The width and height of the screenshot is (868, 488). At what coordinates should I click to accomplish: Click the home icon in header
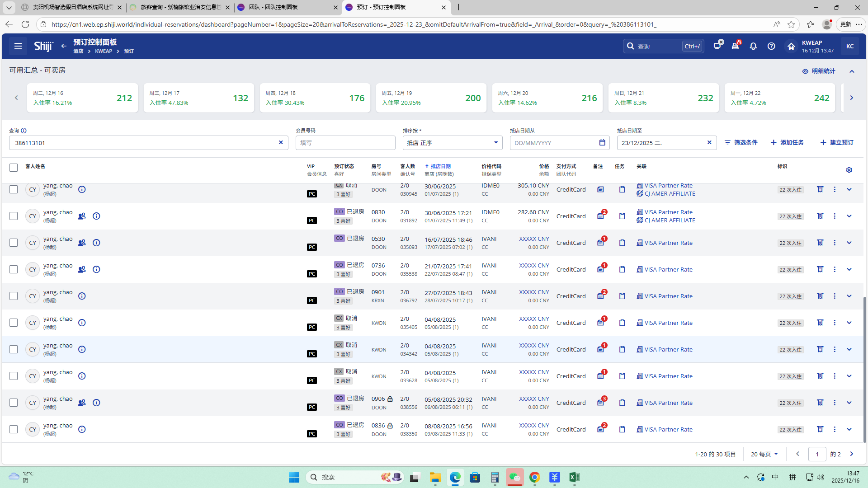(x=791, y=46)
